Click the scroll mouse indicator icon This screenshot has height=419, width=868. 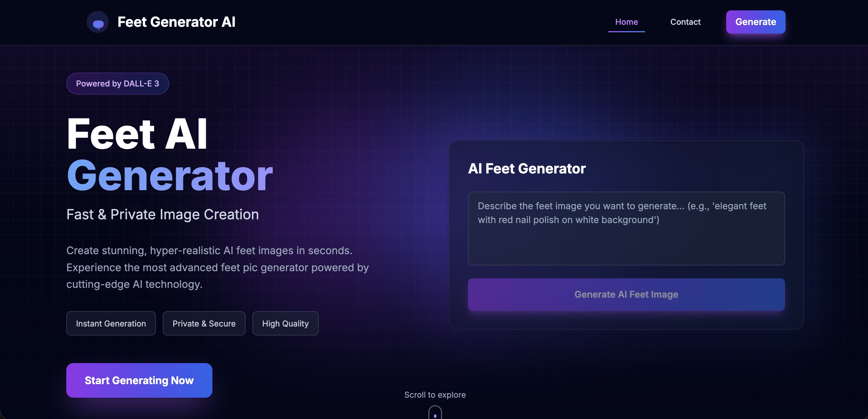(x=435, y=412)
